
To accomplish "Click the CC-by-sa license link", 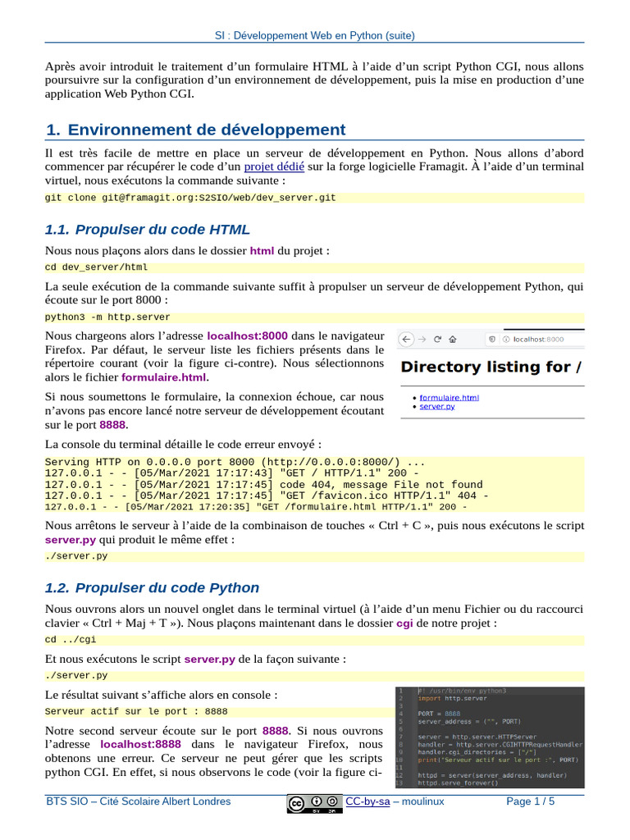I will (367, 801).
